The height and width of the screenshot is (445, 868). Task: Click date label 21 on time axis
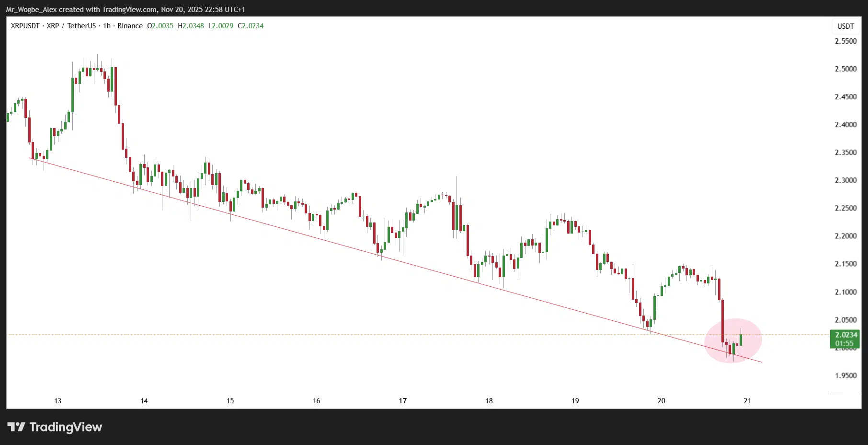[747, 401]
